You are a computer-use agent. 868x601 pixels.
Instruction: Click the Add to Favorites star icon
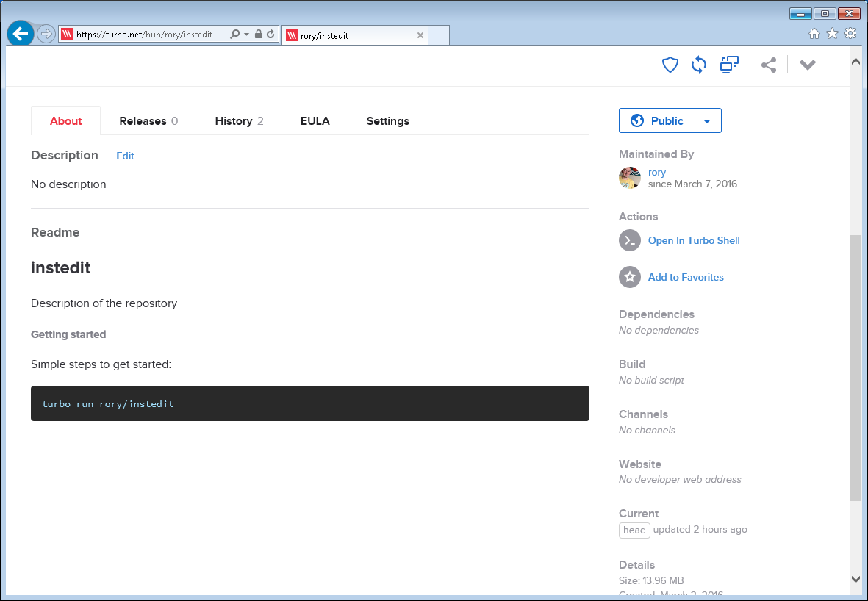point(629,277)
